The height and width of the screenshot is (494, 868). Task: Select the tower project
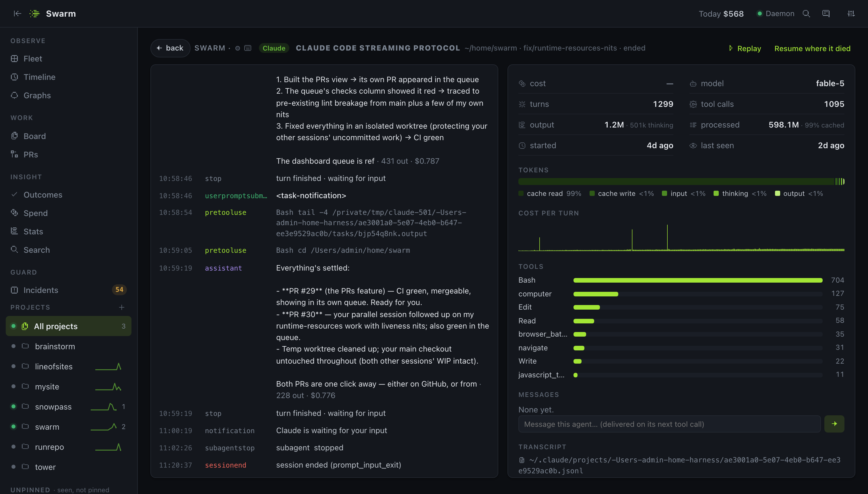(x=68, y=467)
